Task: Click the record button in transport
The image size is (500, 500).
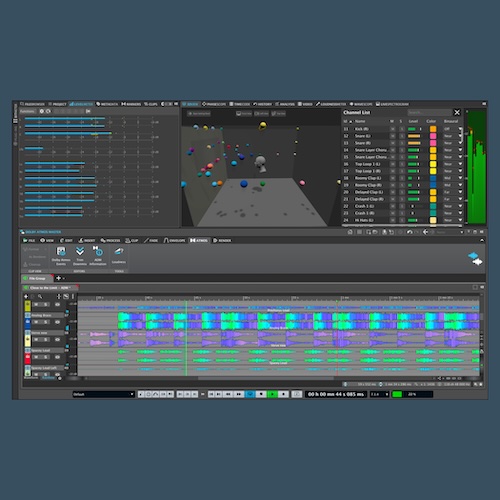Action: pyautogui.click(x=283, y=394)
